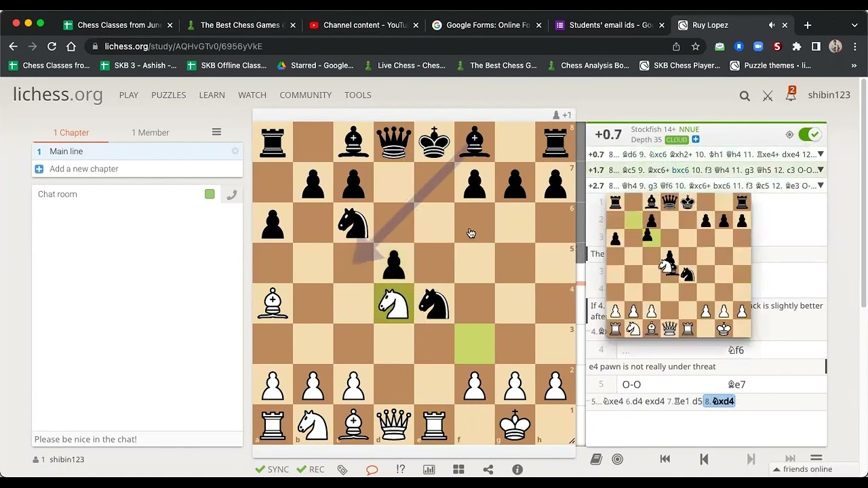Step forward one move
Screen dimensions: 868x488
coord(751,459)
